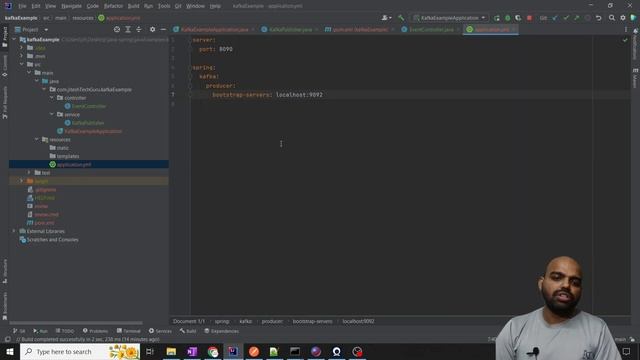This screenshot has width=640, height=360.
Task: Expand the target folder in the tree
Action: (x=22, y=181)
